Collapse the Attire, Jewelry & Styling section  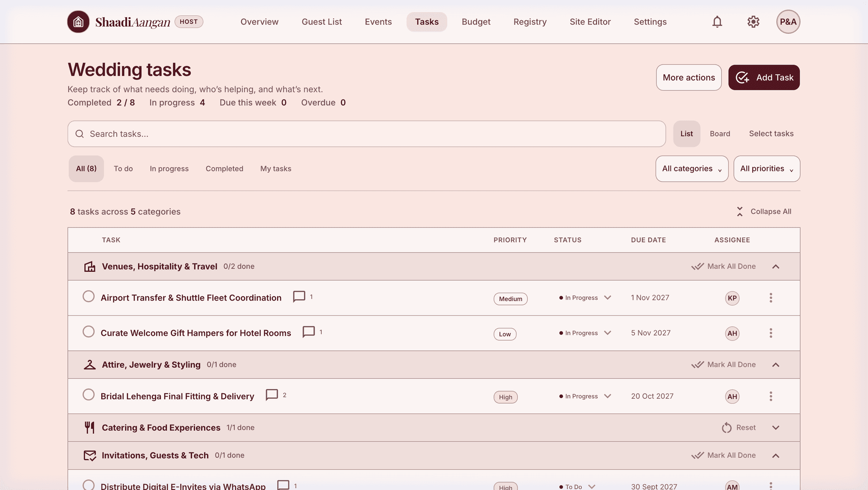tap(776, 365)
